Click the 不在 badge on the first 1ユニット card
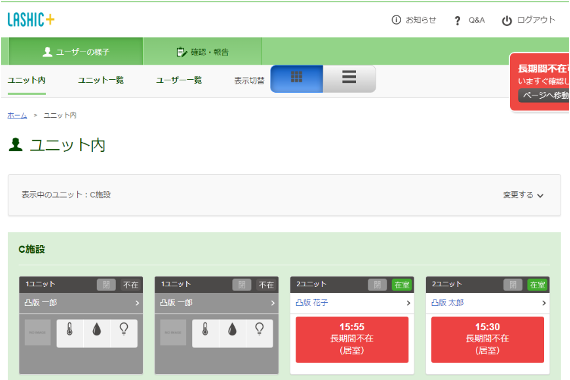The width and height of the screenshot is (570, 380). coord(131,285)
